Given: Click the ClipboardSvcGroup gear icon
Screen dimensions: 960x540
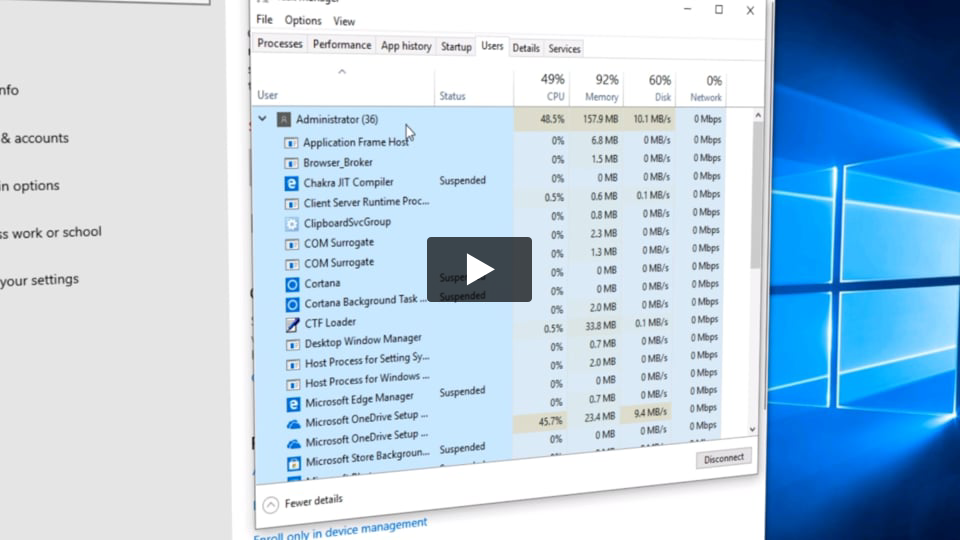Looking at the screenshot, I should (292, 224).
